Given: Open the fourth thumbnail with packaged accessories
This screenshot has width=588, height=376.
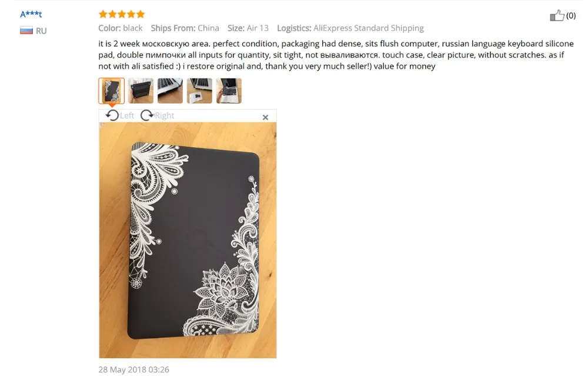Looking at the screenshot, I should pyautogui.click(x=199, y=91).
